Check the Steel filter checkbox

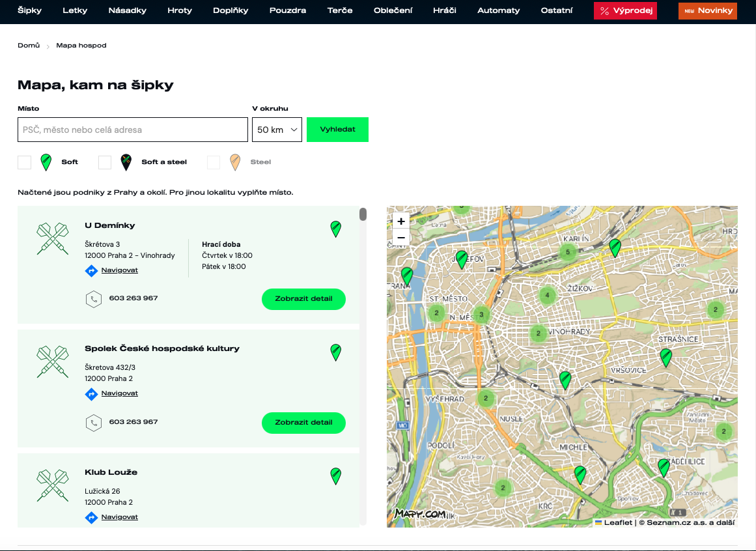[x=214, y=162]
